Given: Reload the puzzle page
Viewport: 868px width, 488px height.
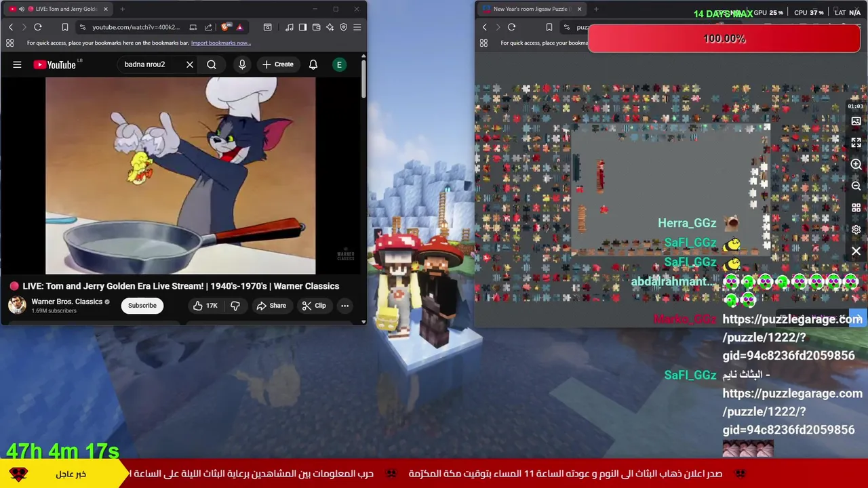Looking at the screenshot, I should click(511, 27).
